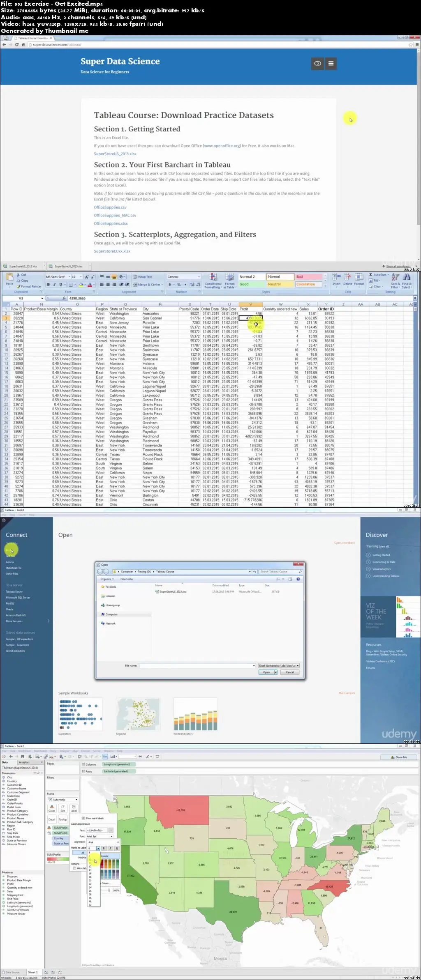Open the www.openoffice.org link
This screenshot has height=980, width=421.
(222, 146)
